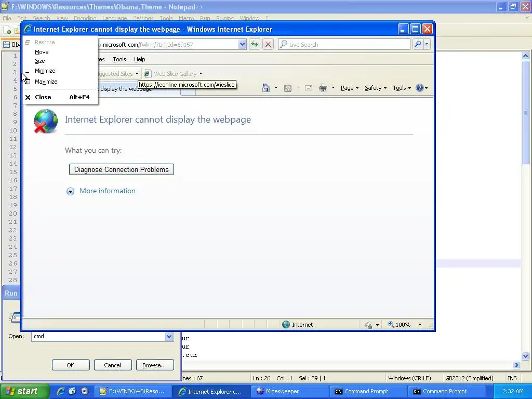
Task: Open the Run dialog Open combo dropdown
Action: [169, 337]
